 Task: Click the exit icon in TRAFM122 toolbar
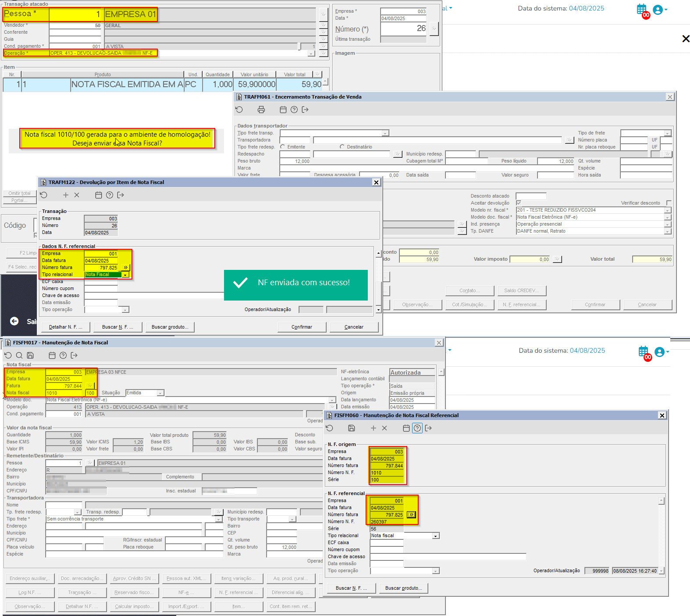click(121, 195)
